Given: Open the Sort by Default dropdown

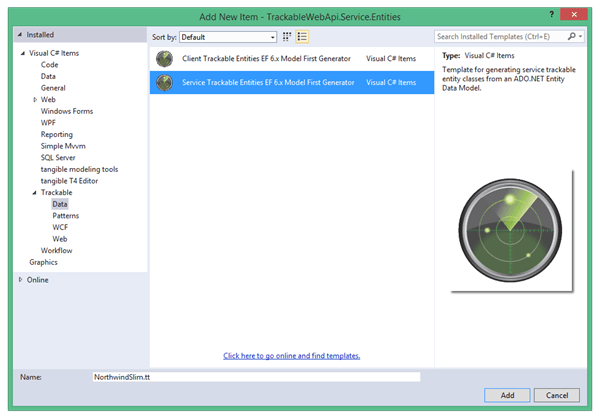Looking at the screenshot, I should [x=228, y=37].
